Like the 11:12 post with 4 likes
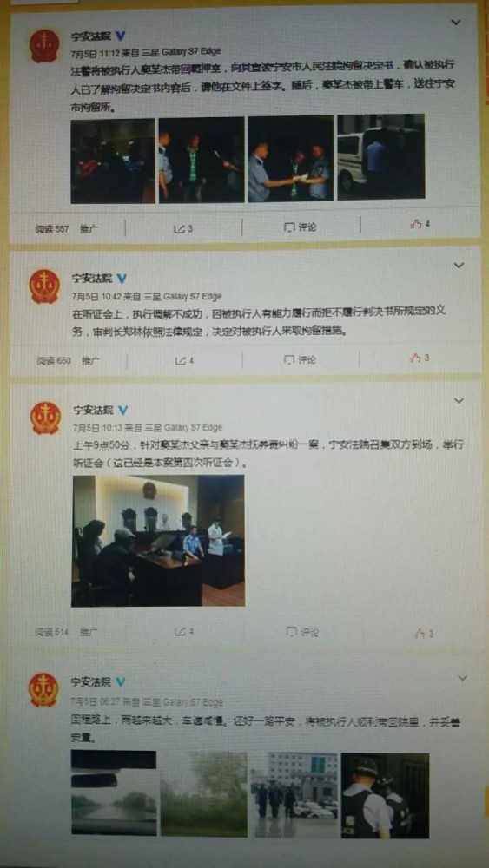Screen dimensions: 489x868 click(x=420, y=224)
